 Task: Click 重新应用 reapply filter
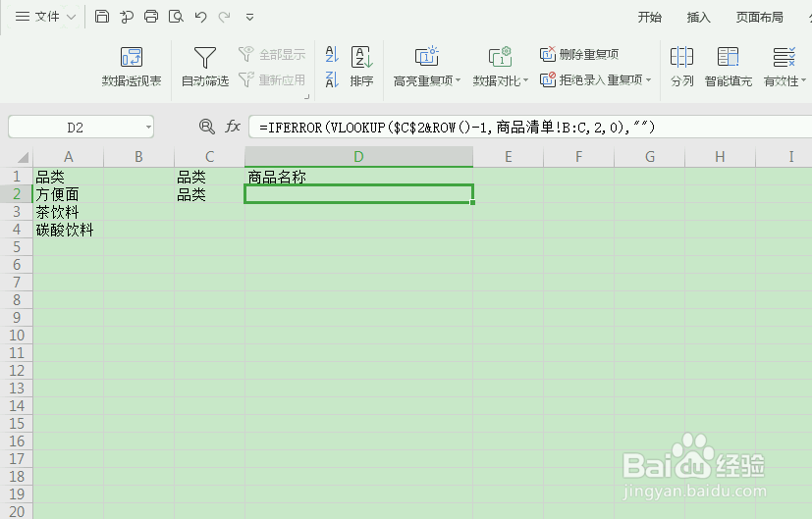[272, 79]
